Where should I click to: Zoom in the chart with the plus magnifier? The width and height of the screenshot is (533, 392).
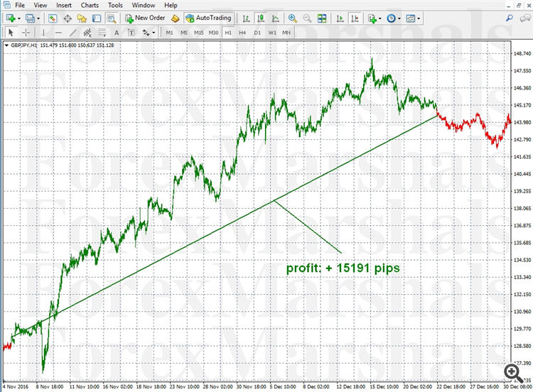(x=292, y=18)
